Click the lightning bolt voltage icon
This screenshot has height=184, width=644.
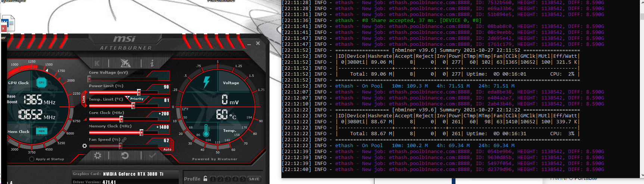tap(206, 82)
